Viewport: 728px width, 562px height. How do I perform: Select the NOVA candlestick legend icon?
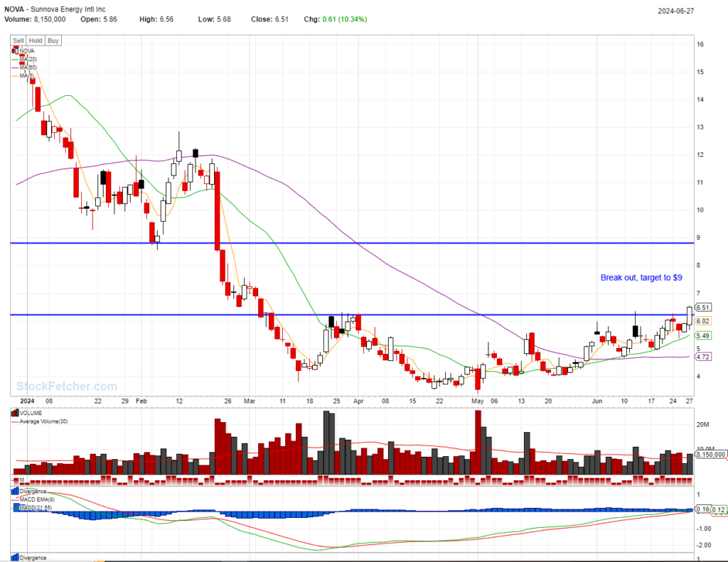(x=15, y=50)
